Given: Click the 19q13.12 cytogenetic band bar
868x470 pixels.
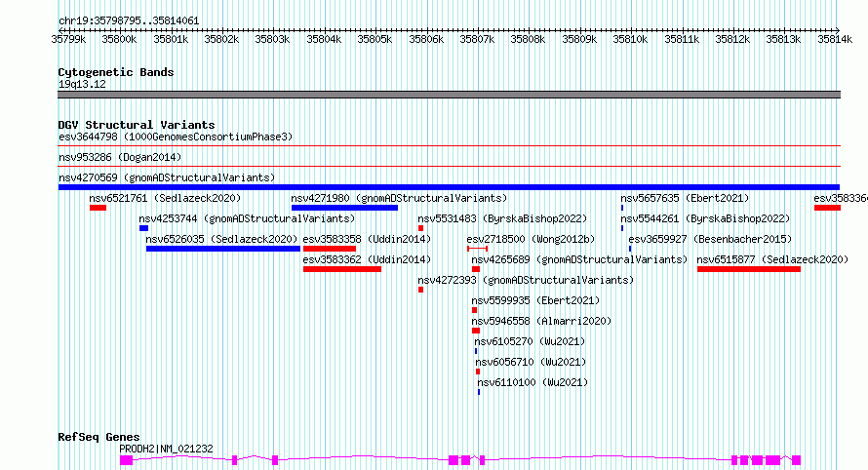Looking at the screenshot, I should (449, 95).
